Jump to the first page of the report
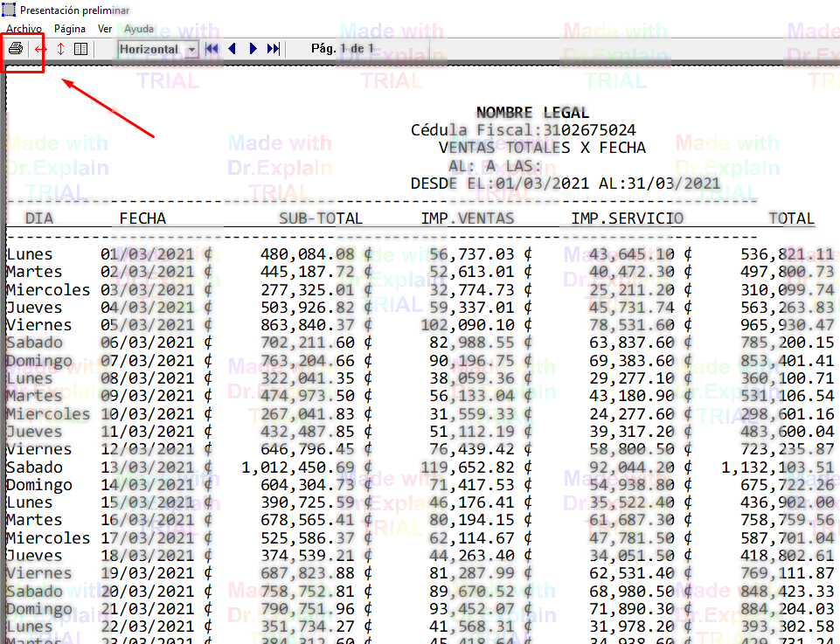840x644 pixels. 212,49
